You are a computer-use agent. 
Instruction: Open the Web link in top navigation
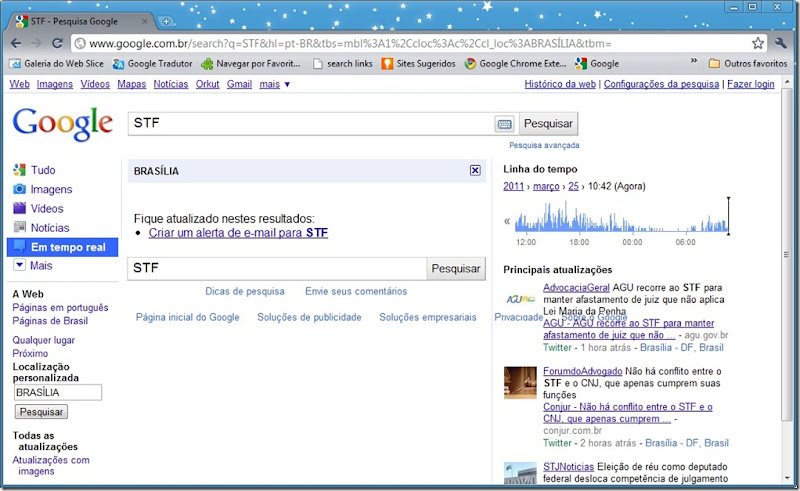tap(19, 84)
